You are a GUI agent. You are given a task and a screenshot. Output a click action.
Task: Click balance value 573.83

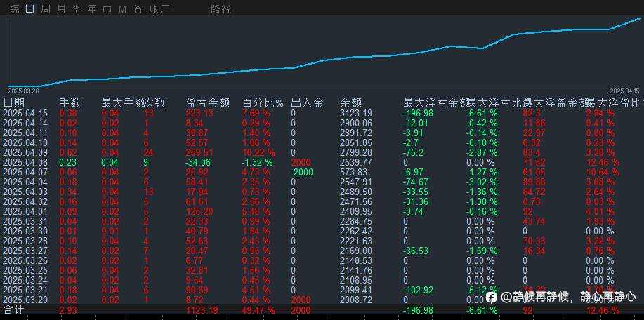point(353,173)
